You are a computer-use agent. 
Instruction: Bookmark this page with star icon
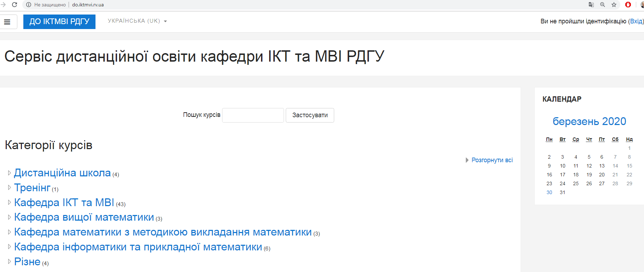coord(614,5)
